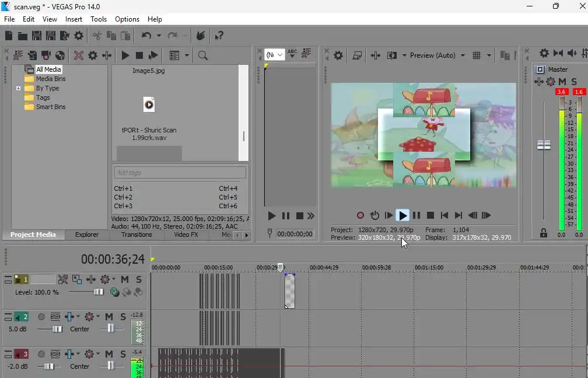This screenshot has width=588, height=378.
Task: Click the Paste clipboard icon
Action: 125,36
